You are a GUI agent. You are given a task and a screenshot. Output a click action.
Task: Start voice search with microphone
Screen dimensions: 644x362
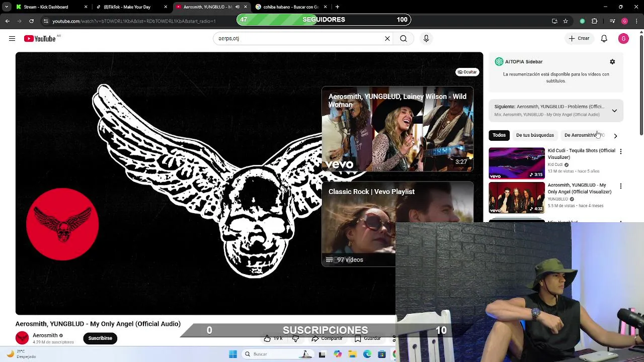tap(426, 38)
